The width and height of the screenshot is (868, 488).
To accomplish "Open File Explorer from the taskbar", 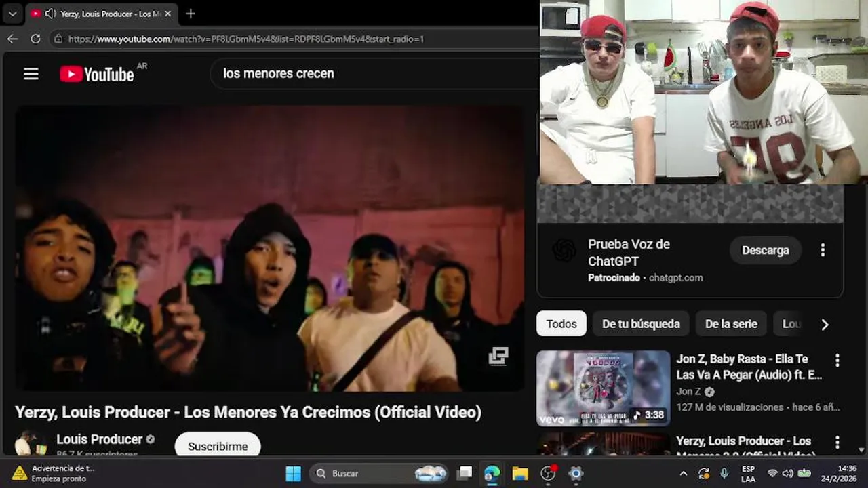I will click(520, 473).
